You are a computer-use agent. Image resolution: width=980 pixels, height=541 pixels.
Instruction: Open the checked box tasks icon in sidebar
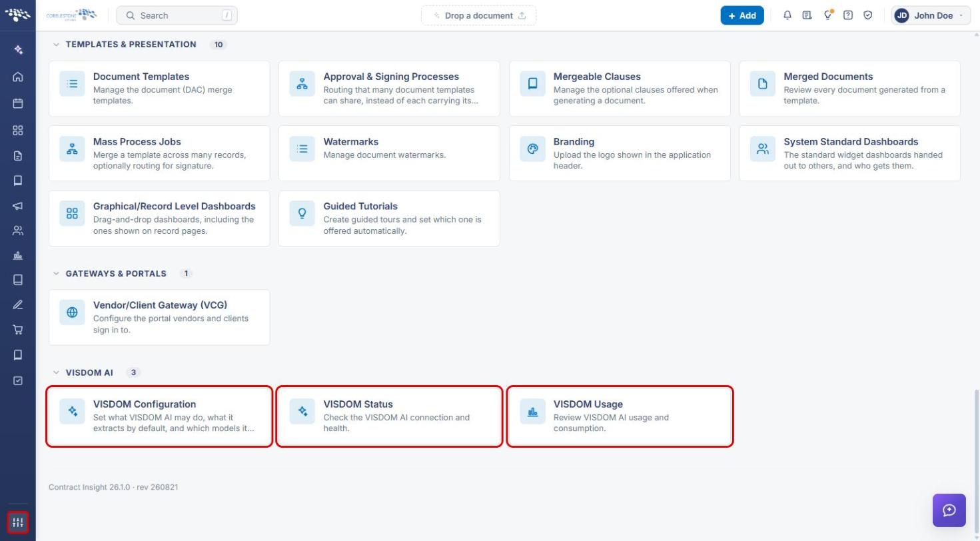(x=18, y=380)
